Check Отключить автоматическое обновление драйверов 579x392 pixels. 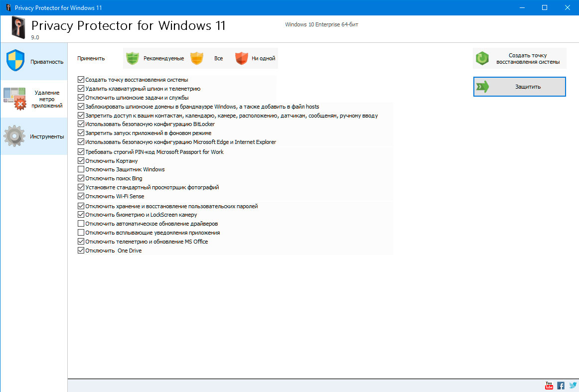pos(81,224)
